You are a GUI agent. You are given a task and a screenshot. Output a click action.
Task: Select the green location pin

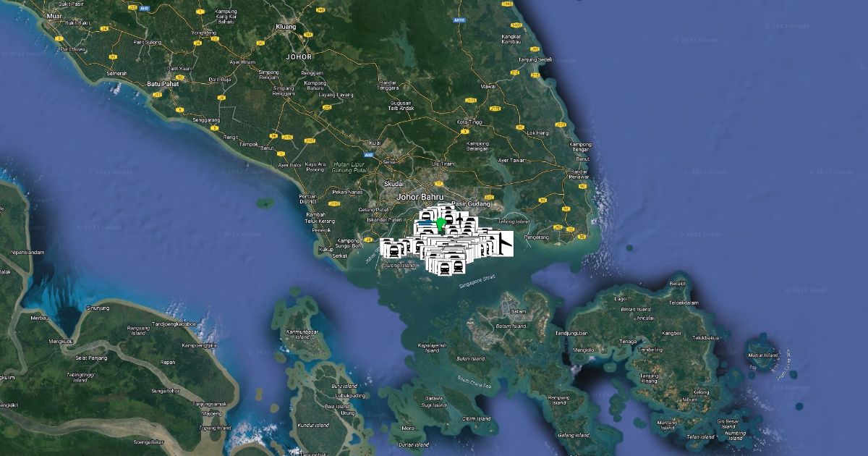[x=440, y=223]
